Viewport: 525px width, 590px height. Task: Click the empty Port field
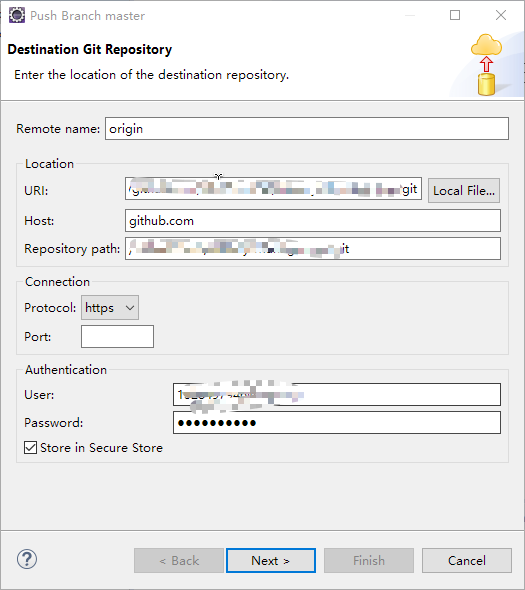pyautogui.click(x=117, y=336)
